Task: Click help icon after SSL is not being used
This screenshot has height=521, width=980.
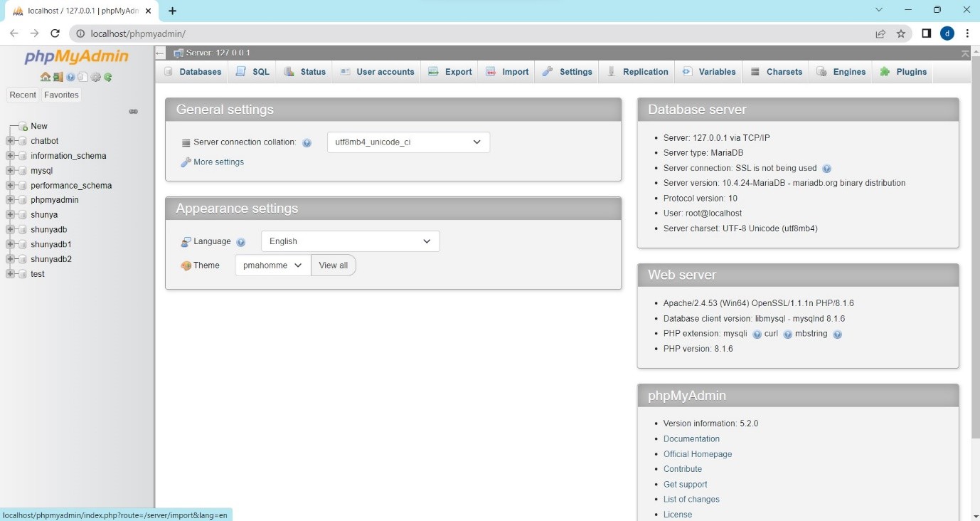Action: tap(826, 169)
